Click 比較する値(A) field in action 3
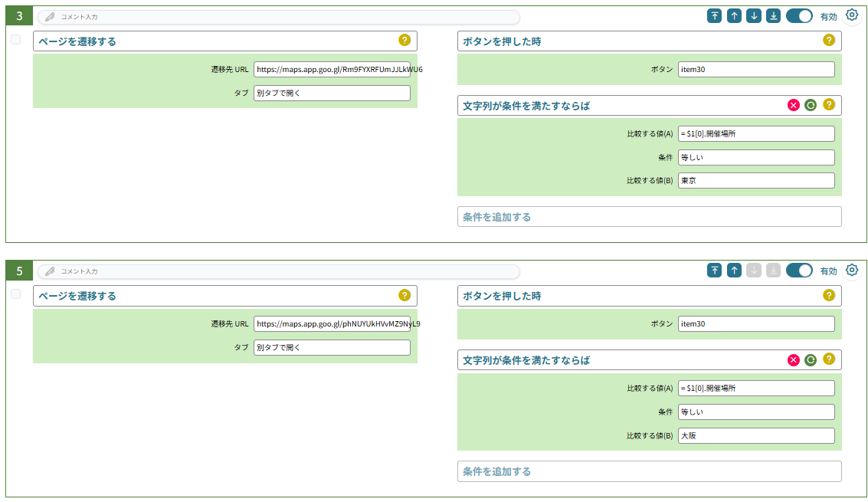This screenshot has height=502, width=868. tap(756, 133)
